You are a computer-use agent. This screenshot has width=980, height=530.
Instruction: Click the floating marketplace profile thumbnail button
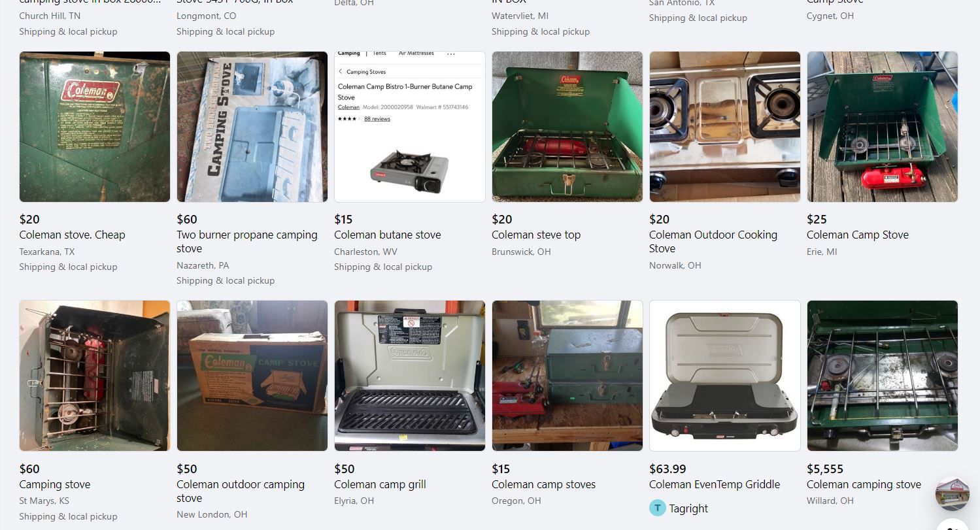(953, 494)
